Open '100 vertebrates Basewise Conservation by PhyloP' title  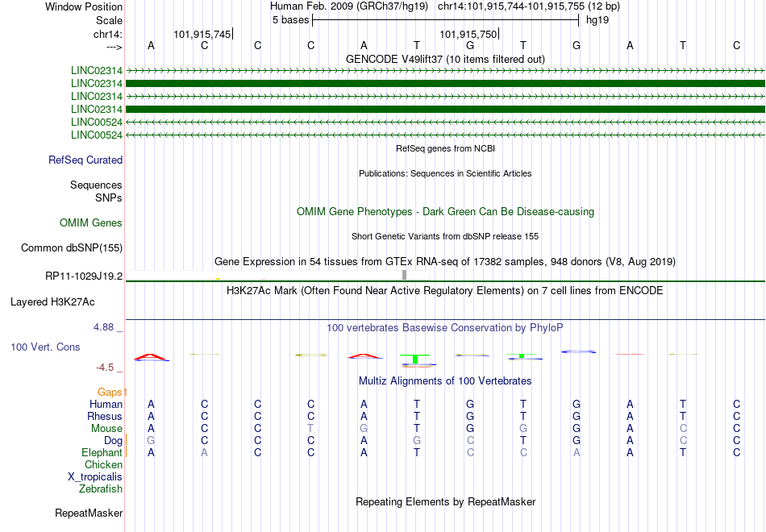[445, 328]
